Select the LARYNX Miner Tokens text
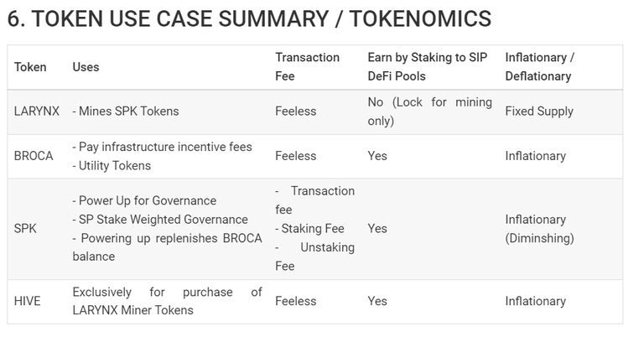The height and width of the screenshot is (337, 644). click(132, 310)
